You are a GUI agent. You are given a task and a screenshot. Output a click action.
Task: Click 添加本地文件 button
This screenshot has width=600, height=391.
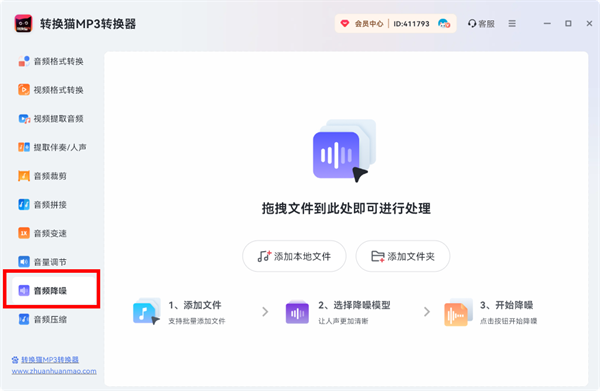click(294, 256)
